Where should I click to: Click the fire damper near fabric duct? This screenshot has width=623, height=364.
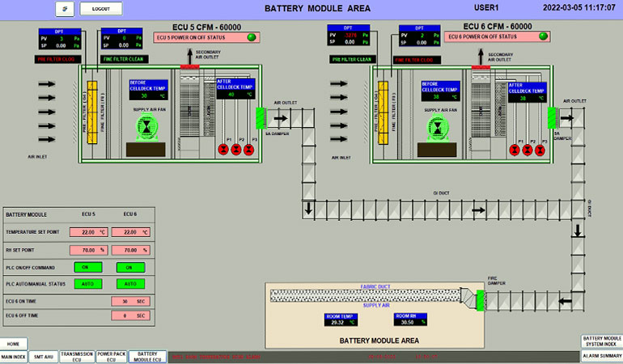pos(481,300)
